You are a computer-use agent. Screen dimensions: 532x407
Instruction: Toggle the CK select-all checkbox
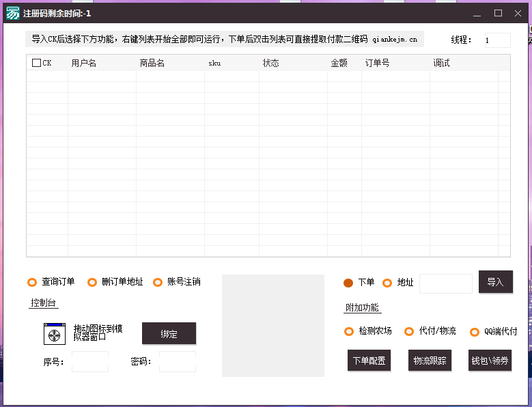point(37,63)
